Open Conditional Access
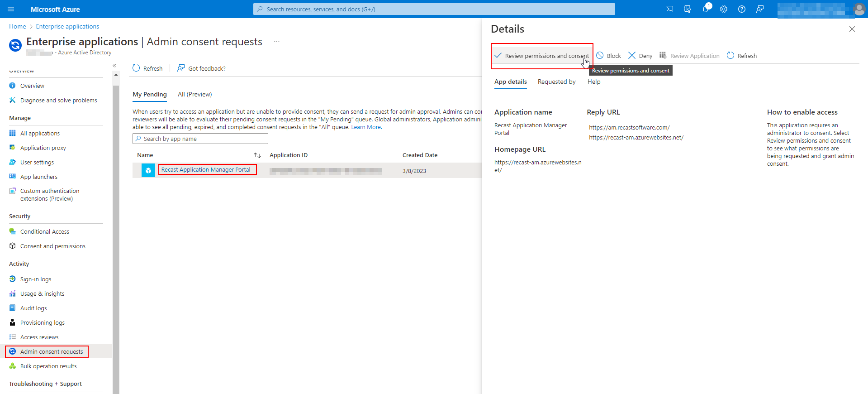This screenshot has width=868, height=394. click(x=44, y=231)
